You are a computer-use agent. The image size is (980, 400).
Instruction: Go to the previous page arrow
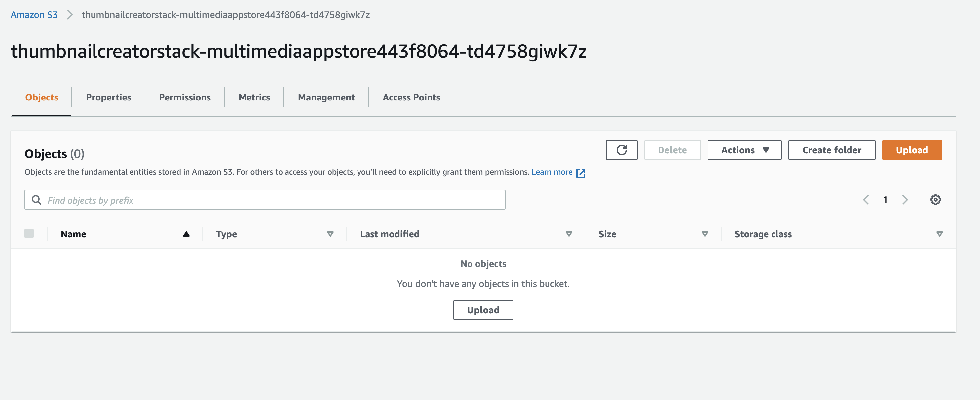[x=866, y=200]
